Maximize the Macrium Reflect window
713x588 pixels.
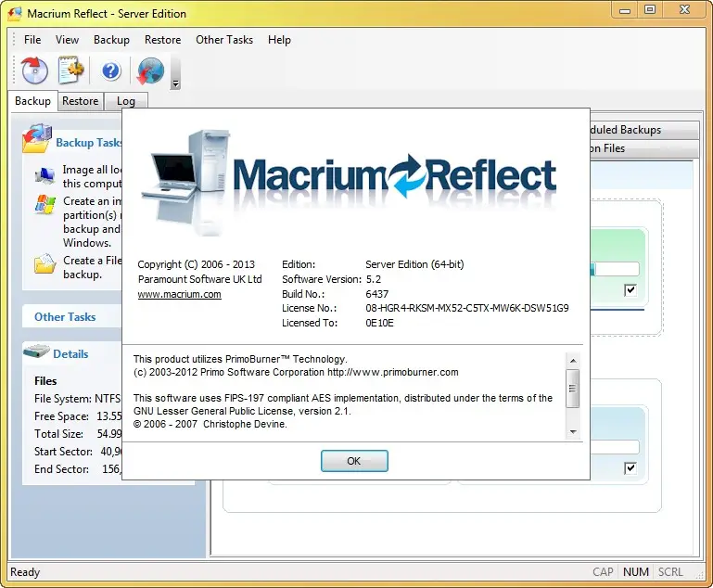pyautogui.click(x=650, y=10)
